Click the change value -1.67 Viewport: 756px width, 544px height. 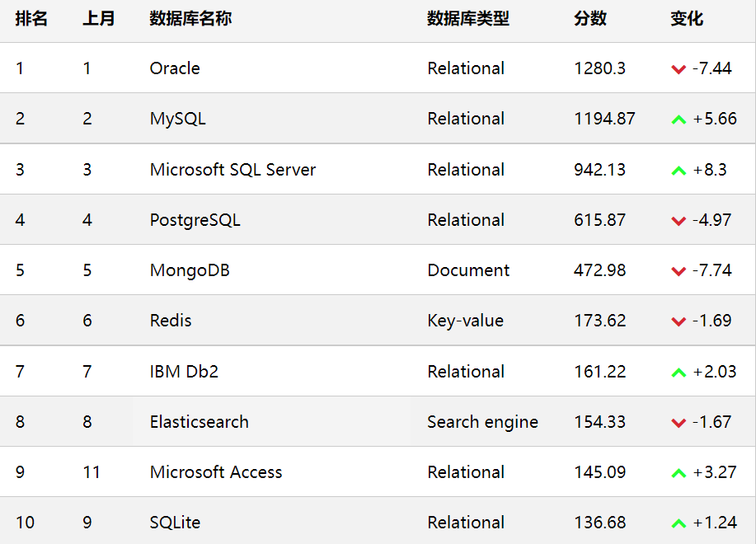712,422
